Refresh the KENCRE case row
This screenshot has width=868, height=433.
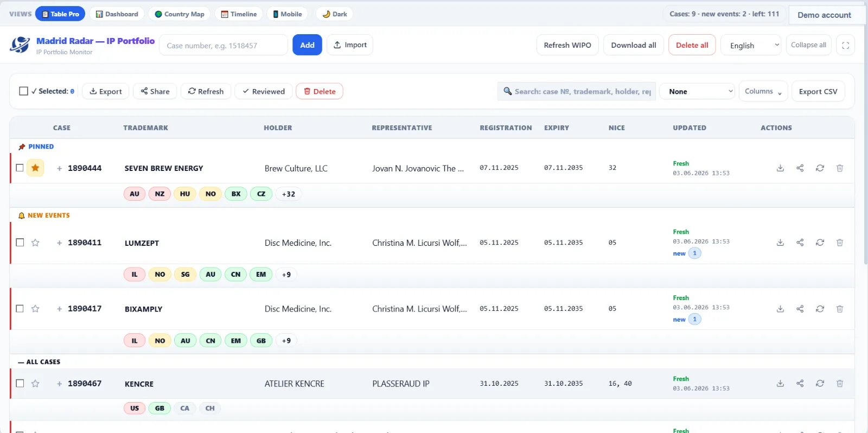click(x=820, y=384)
